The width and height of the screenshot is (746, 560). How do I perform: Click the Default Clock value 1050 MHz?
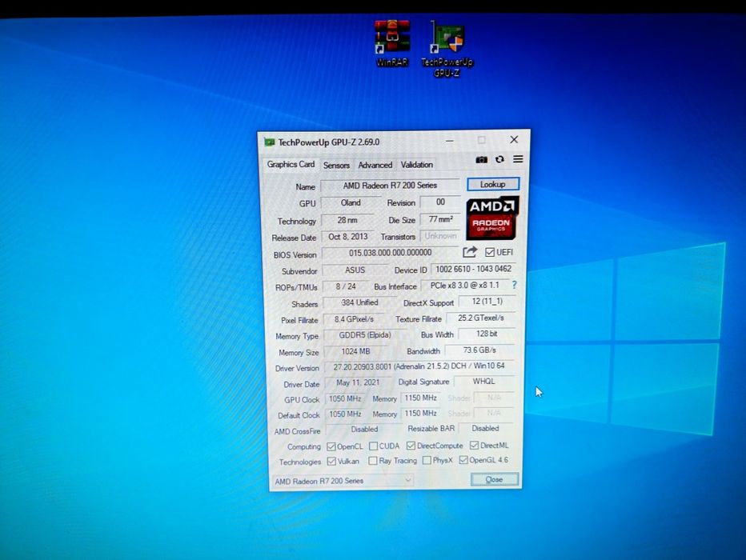[346, 414]
